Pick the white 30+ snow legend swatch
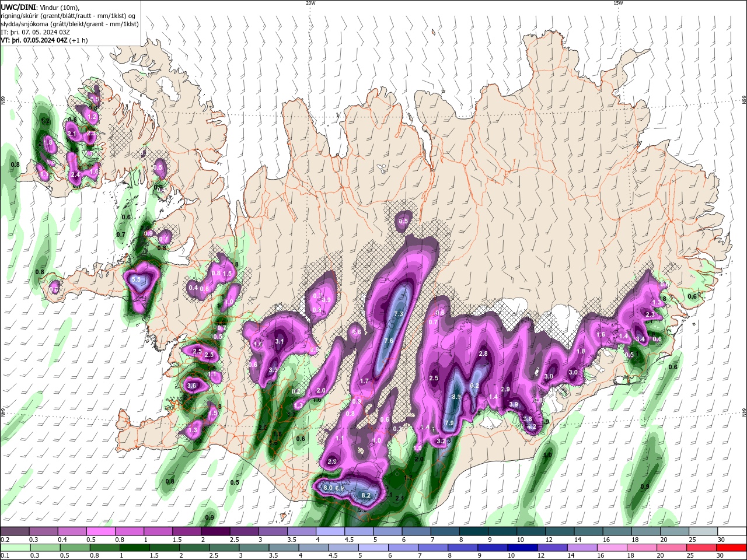The width and height of the screenshot is (747, 560). (x=732, y=531)
